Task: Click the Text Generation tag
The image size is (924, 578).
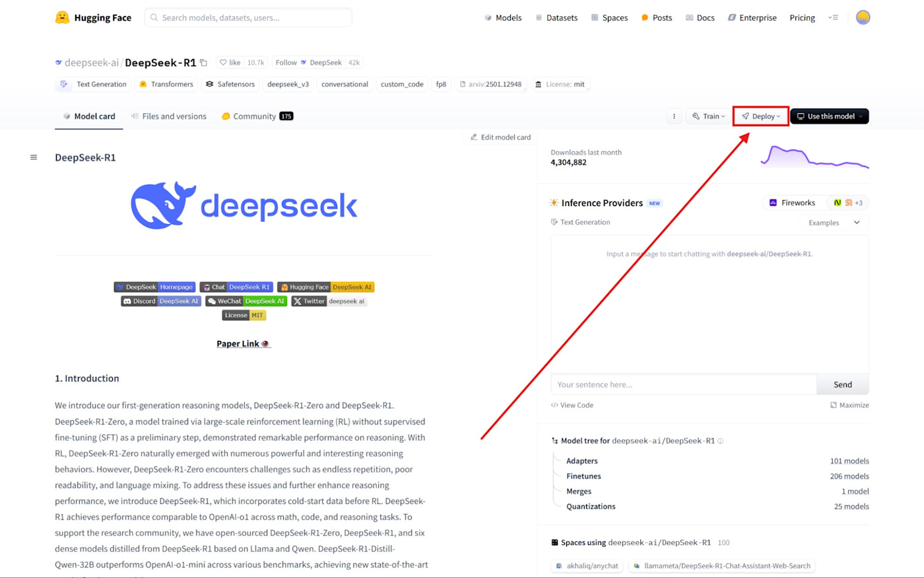Action: 94,85
